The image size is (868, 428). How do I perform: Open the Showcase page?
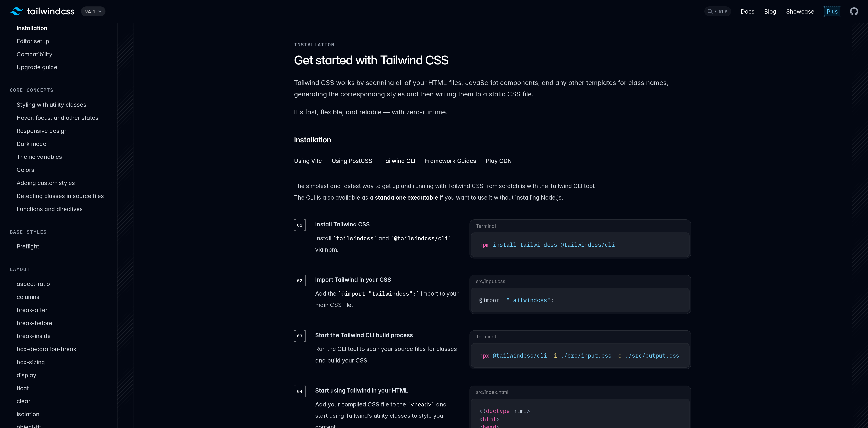800,11
